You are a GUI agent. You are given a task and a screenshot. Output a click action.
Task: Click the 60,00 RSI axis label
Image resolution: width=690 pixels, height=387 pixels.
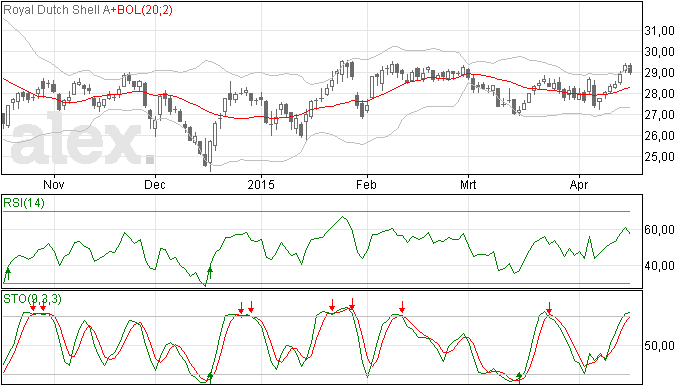(x=659, y=230)
